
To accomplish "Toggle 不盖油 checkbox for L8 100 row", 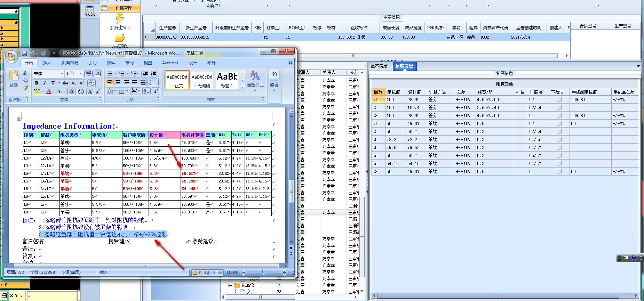I will pyautogui.click(x=559, y=115).
